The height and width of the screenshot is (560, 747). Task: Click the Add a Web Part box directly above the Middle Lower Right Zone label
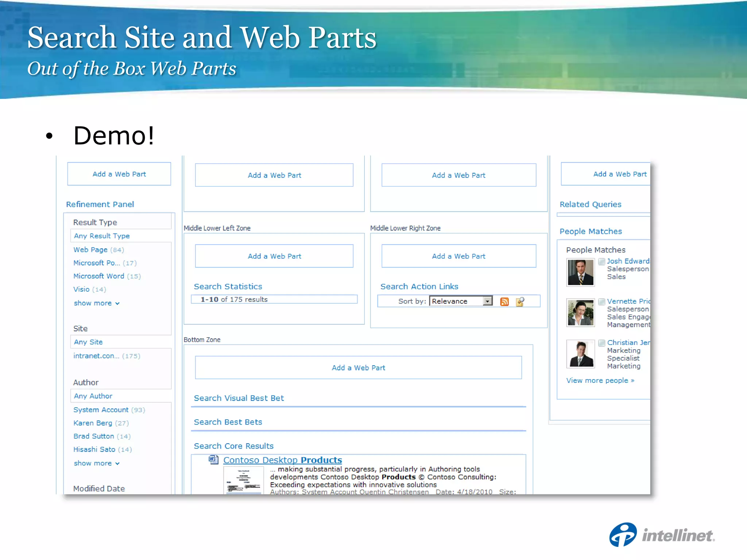459,175
